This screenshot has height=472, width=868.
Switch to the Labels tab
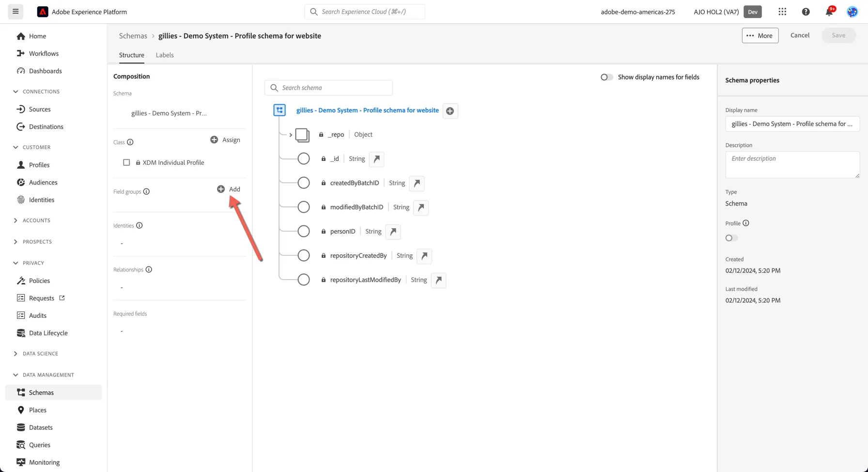(x=165, y=55)
